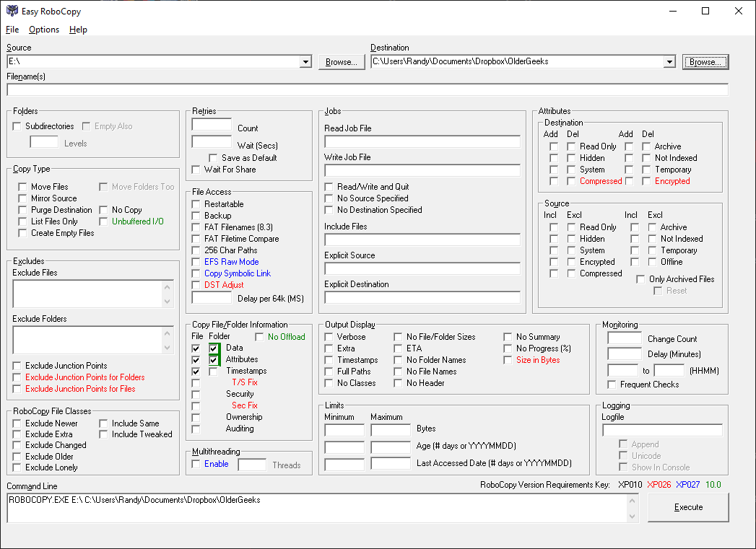This screenshot has width=756, height=549.
Task: Check List Files Only
Action: point(22,221)
